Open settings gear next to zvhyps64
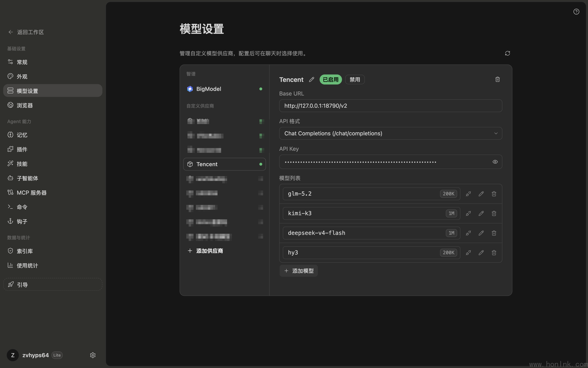This screenshot has width=588, height=368. coord(93,355)
